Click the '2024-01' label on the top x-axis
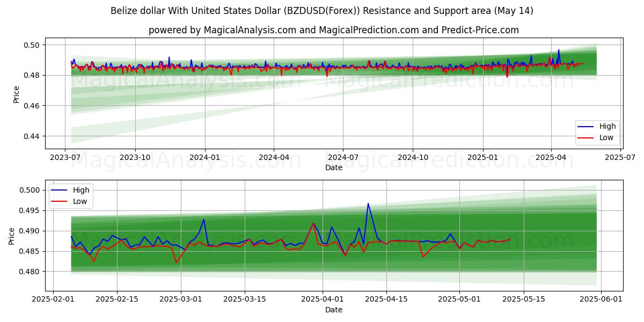The image size is (644, 322). pyautogui.click(x=205, y=158)
